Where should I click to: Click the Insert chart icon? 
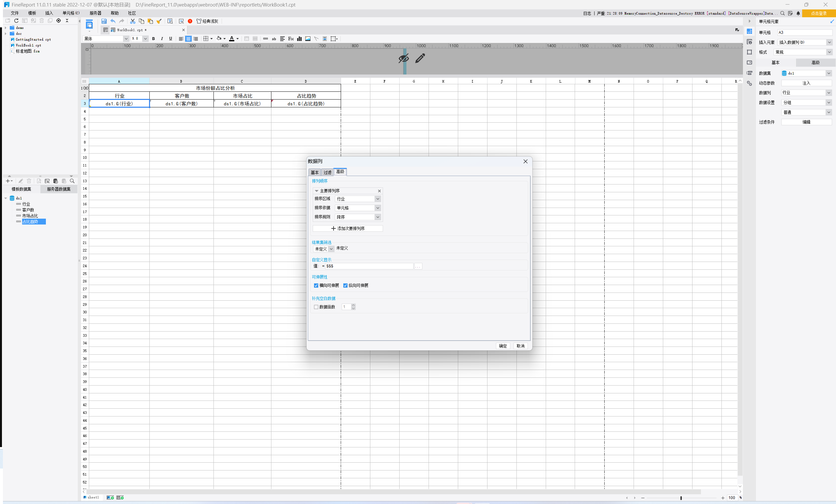[x=299, y=39]
